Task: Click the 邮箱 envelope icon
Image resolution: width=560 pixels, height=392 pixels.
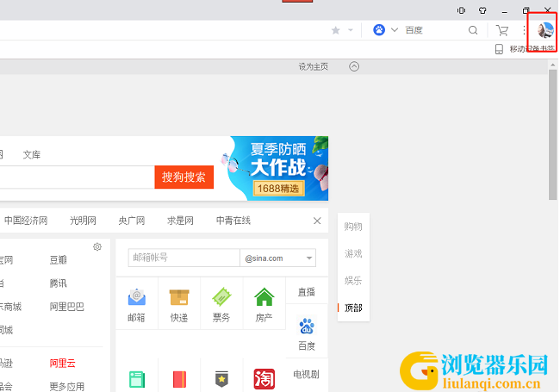Action: tap(136, 297)
